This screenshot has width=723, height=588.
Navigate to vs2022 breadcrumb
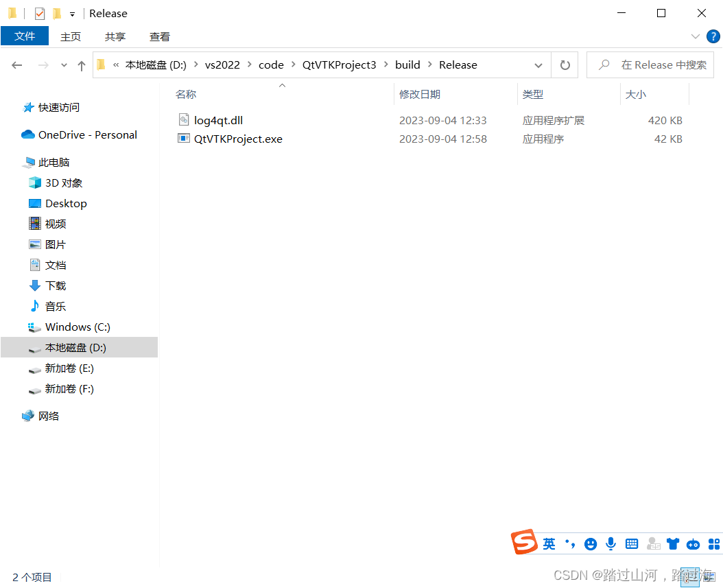coord(222,65)
